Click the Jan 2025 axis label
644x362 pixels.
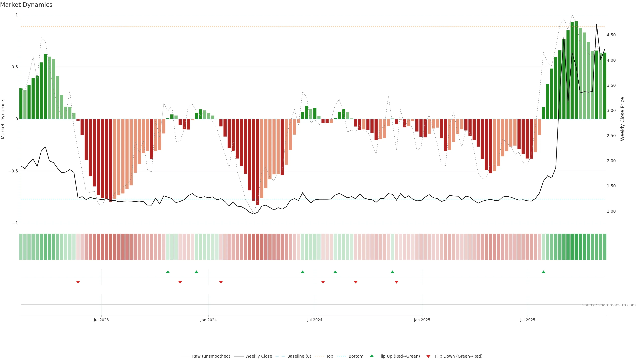click(422, 320)
